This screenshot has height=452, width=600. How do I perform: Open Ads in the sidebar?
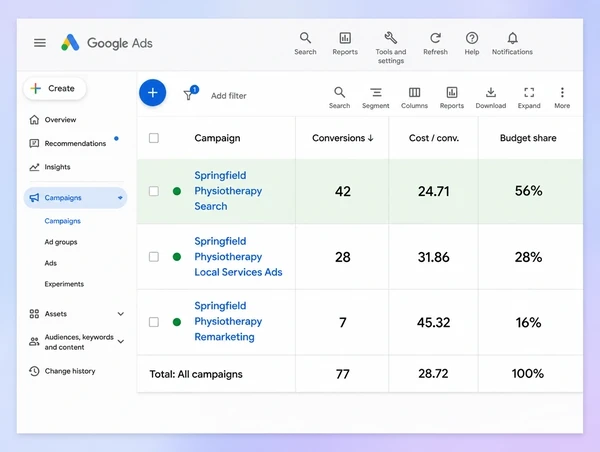click(51, 263)
